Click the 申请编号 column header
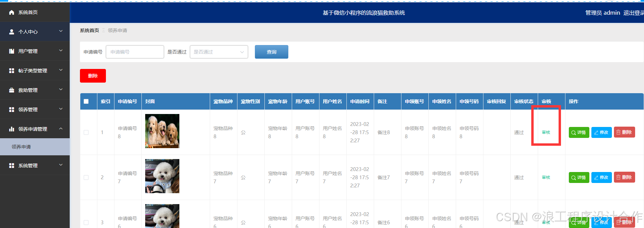The height and width of the screenshot is (228, 644). click(127, 101)
